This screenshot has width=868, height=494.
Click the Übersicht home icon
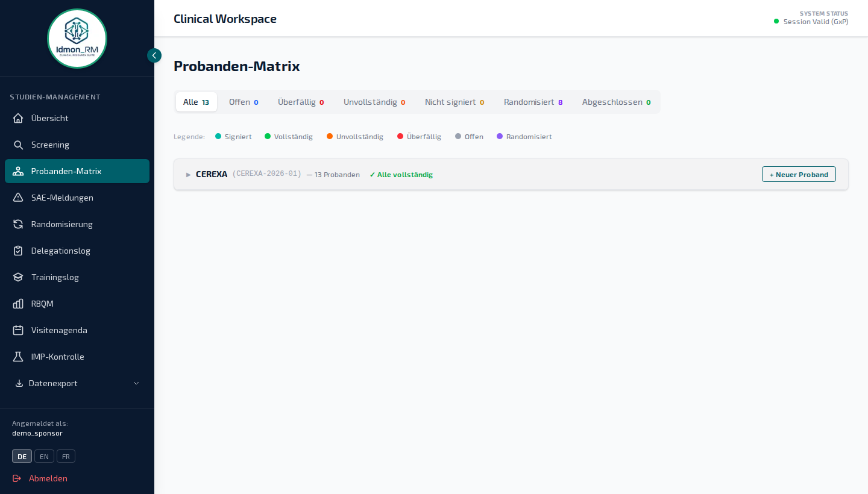(x=18, y=118)
